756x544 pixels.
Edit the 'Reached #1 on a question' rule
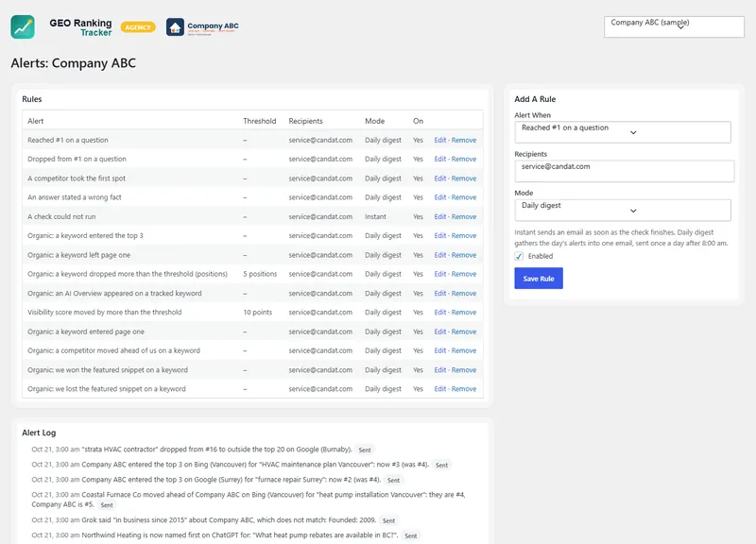click(439, 140)
